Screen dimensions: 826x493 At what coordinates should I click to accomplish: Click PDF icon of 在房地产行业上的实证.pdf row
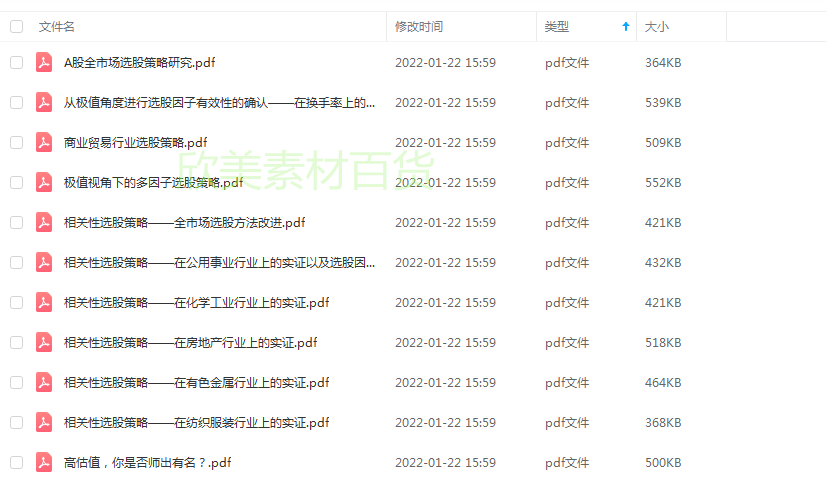(x=44, y=342)
